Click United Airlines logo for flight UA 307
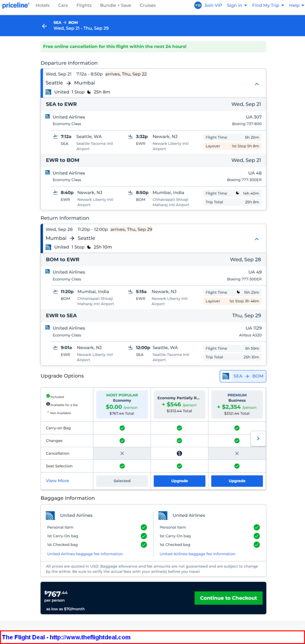The width and height of the screenshot is (305, 644). [x=47, y=117]
